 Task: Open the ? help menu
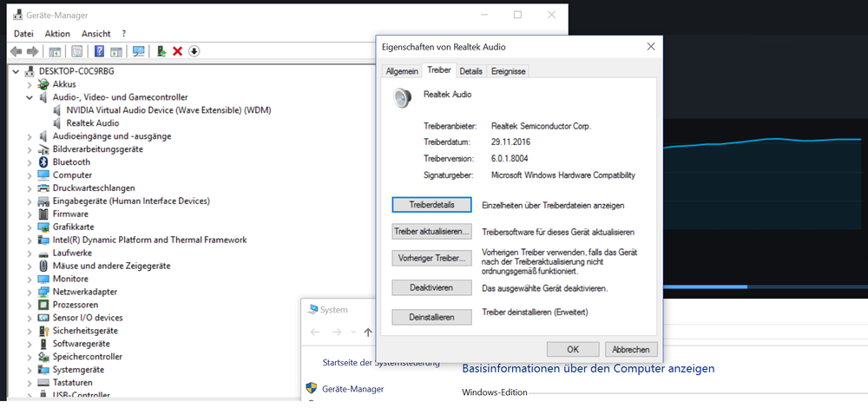124,34
